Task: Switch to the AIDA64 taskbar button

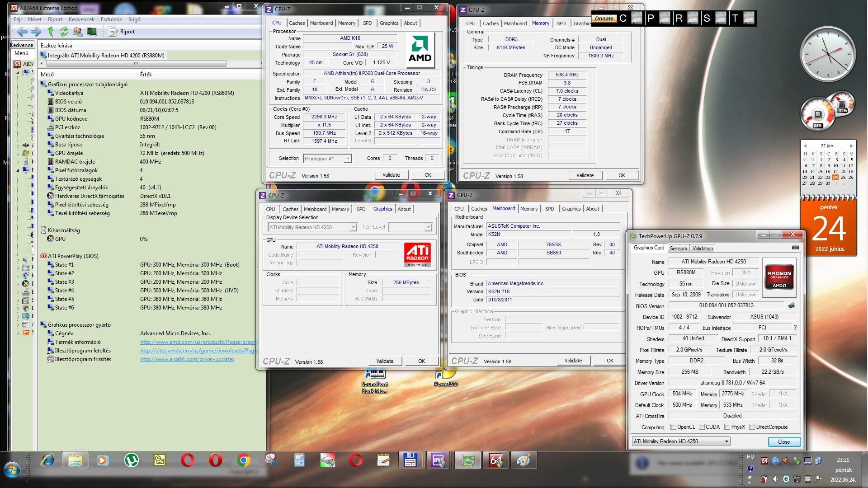Action: (x=495, y=460)
